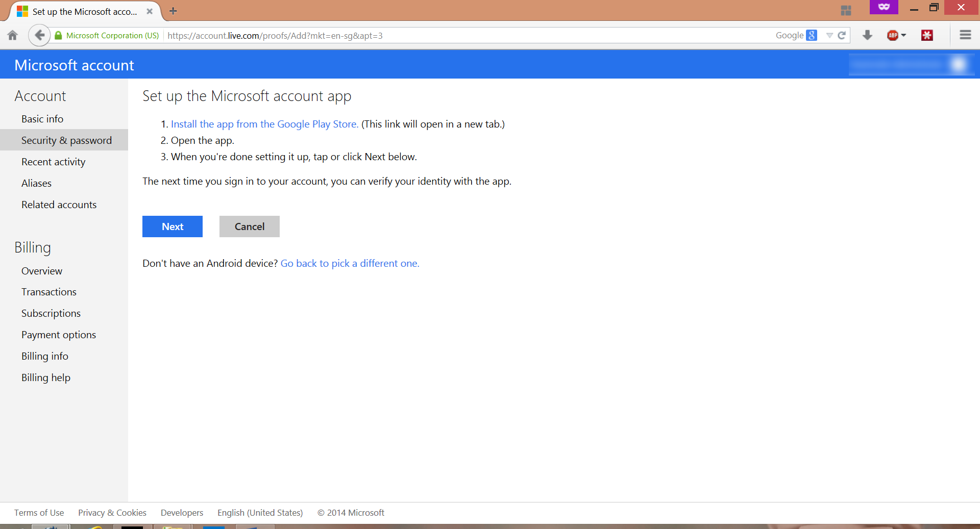View Subscriptions page
Viewport: 980px width, 529px height.
pyautogui.click(x=51, y=313)
